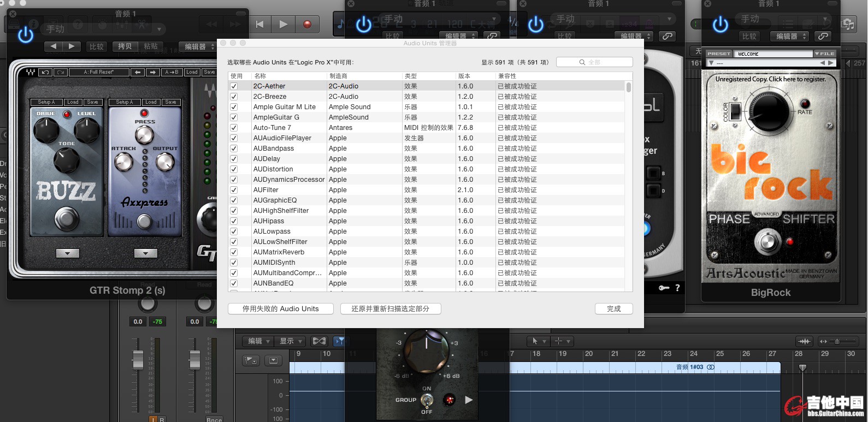Uncheck the 2C-Aether audio unit checkbox
The height and width of the screenshot is (422, 868).
tap(234, 86)
